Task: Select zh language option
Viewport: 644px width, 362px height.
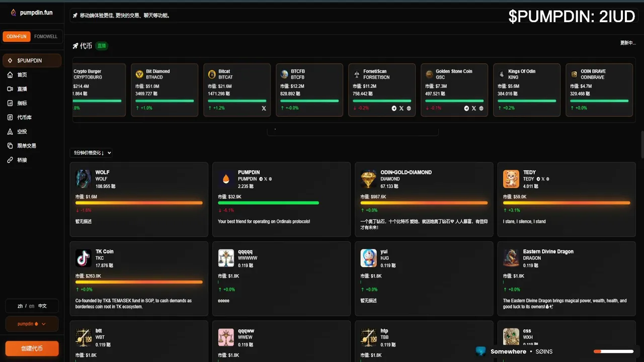Action: pyautogui.click(x=20, y=306)
